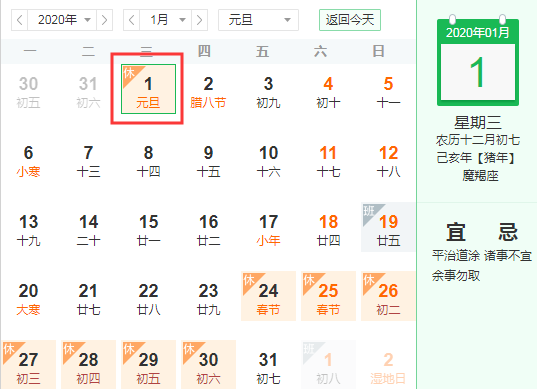Click the 魔羯座 constellation text

(x=480, y=176)
